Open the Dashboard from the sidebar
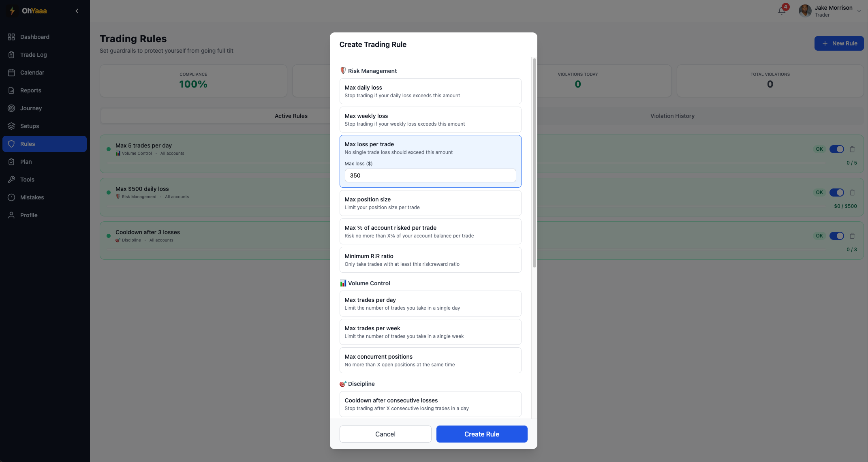Screen dimensions: 868x462 35,36
